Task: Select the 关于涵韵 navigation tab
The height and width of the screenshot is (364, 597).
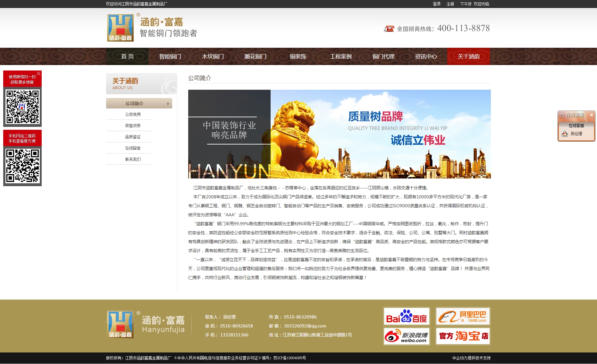Action: tap(468, 56)
